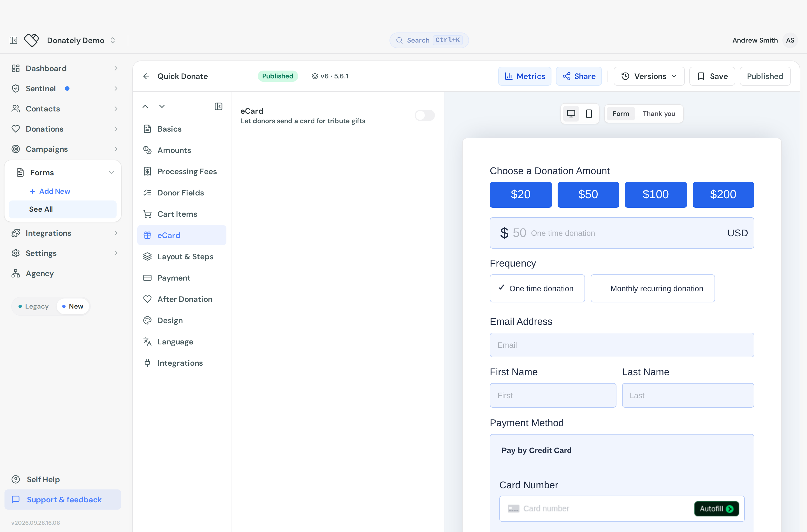Go to previous section with up chevron

(145, 106)
